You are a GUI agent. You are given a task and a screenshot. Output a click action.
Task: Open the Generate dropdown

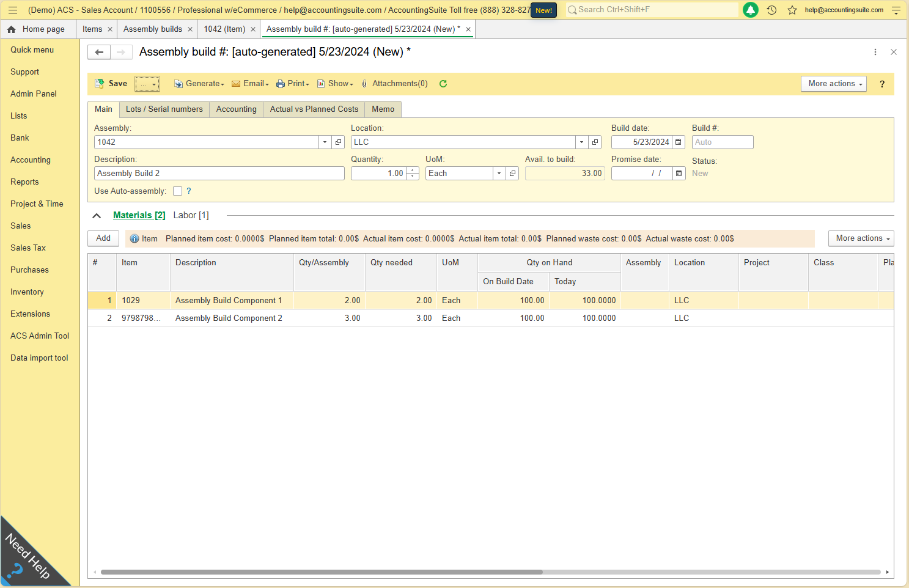click(x=199, y=84)
